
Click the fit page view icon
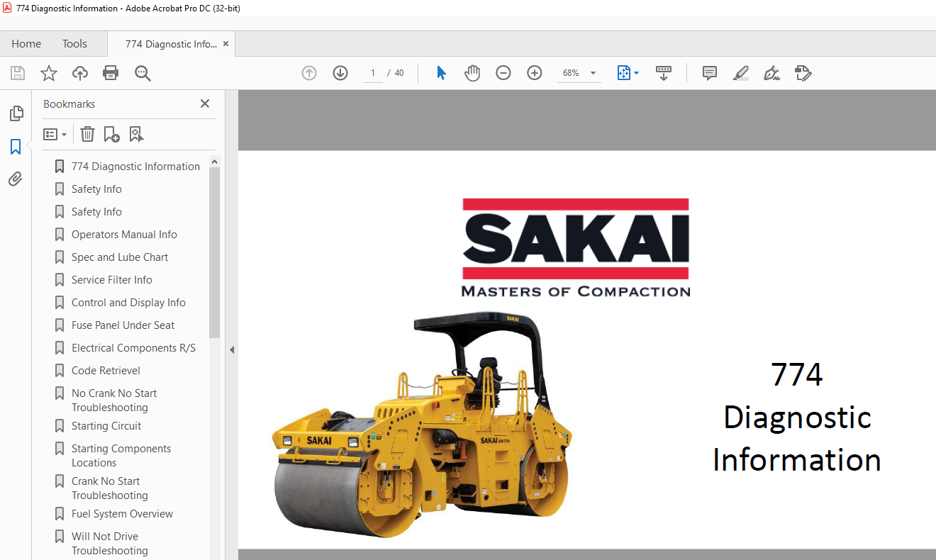(624, 73)
